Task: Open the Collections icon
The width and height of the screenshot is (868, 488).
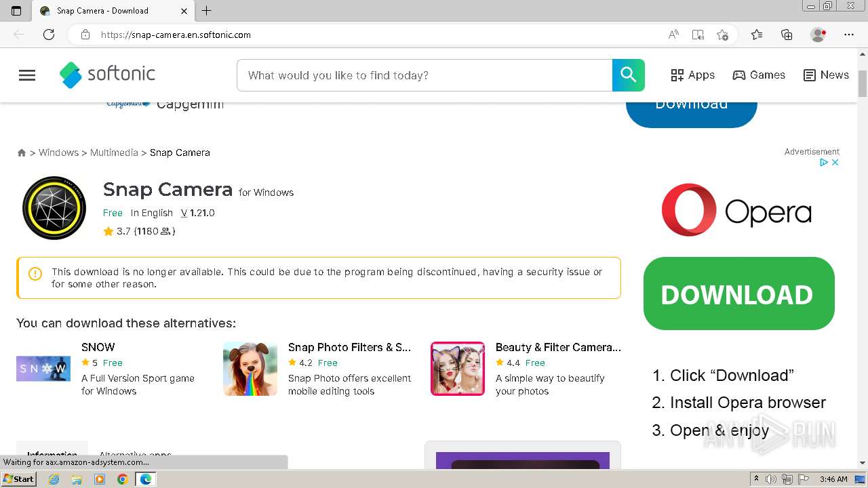Action: point(787,35)
